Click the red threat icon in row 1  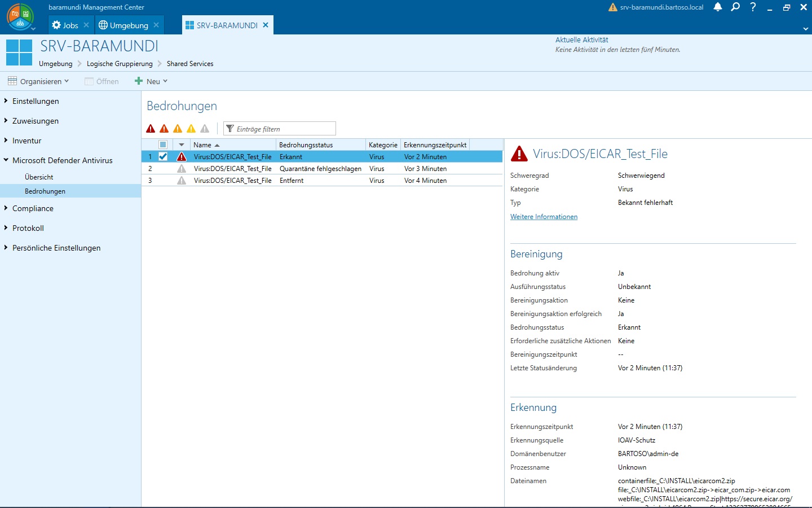coord(182,157)
